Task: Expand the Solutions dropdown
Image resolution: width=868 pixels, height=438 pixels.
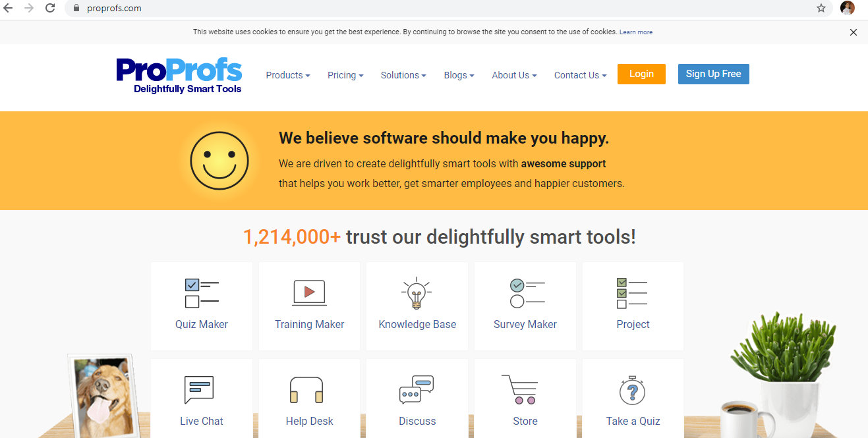Action: [x=403, y=75]
